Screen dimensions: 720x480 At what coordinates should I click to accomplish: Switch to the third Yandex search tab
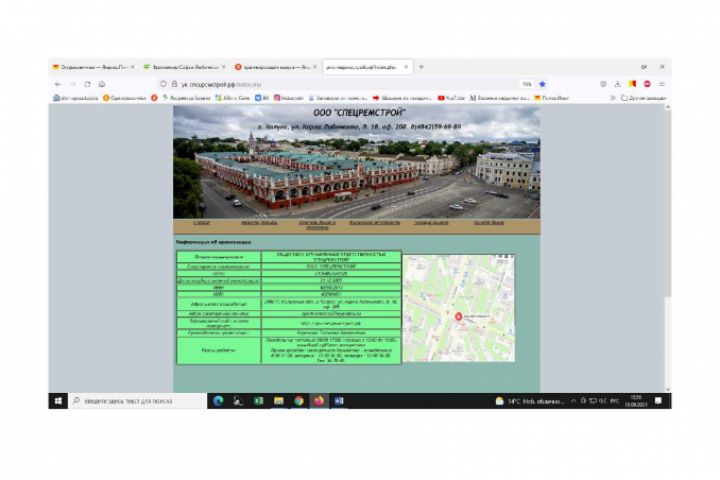[276, 67]
